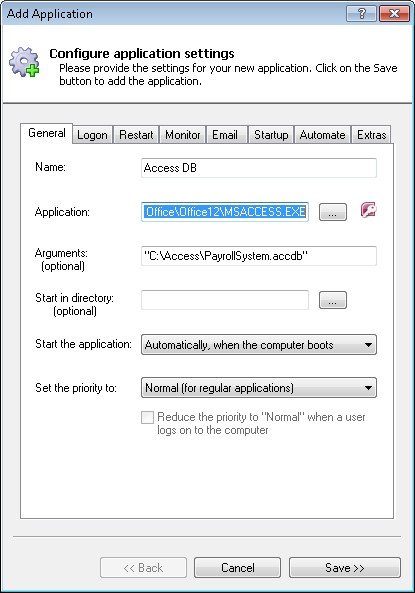The image size is (415, 593).
Task: Open the Restart tab
Action: click(x=136, y=135)
